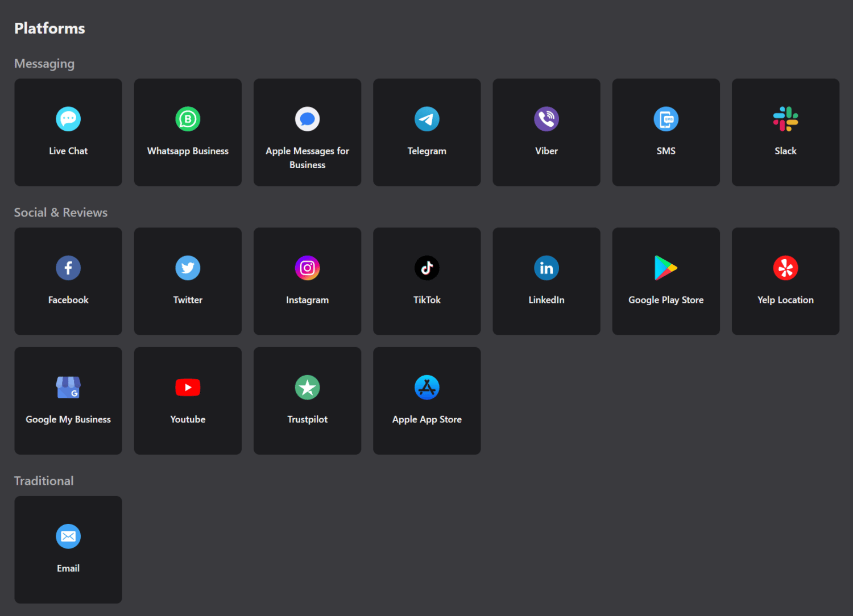Pick the LinkedIn label
The width and height of the screenshot is (853, 616).
pos(546,299)
